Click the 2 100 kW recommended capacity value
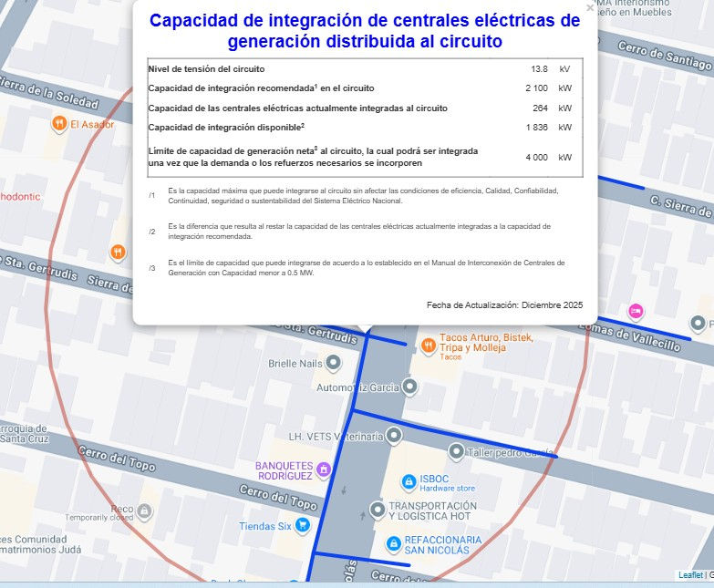Image resolution: width=714 pixels, height=588 pixels. (x=536, y=88)
